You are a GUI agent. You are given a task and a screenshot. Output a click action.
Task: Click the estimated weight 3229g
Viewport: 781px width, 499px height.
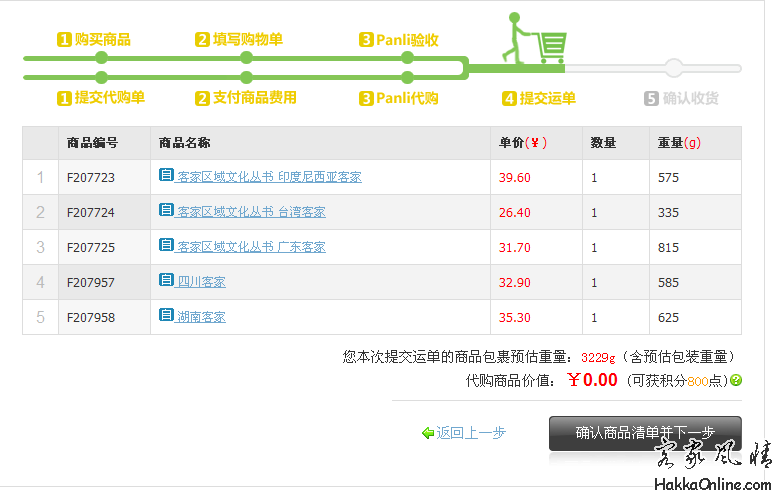pos(598,358)
